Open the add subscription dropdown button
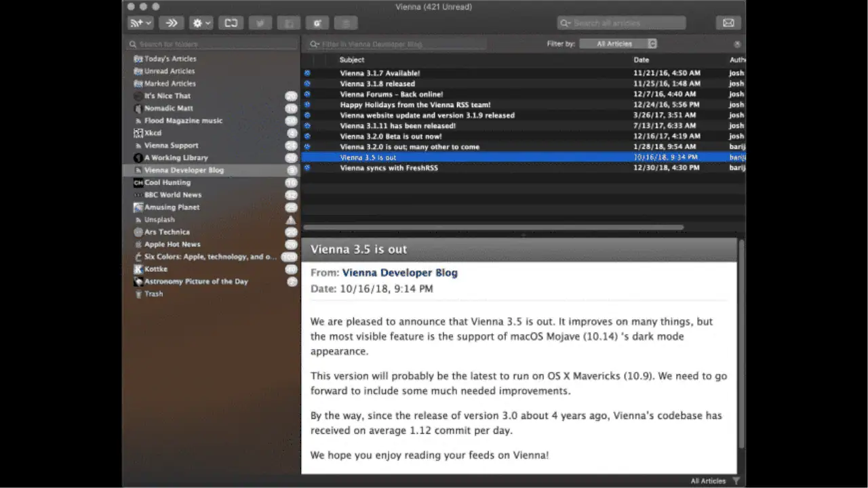The height and width of the screenshot is (488, 868). point(140,23)
